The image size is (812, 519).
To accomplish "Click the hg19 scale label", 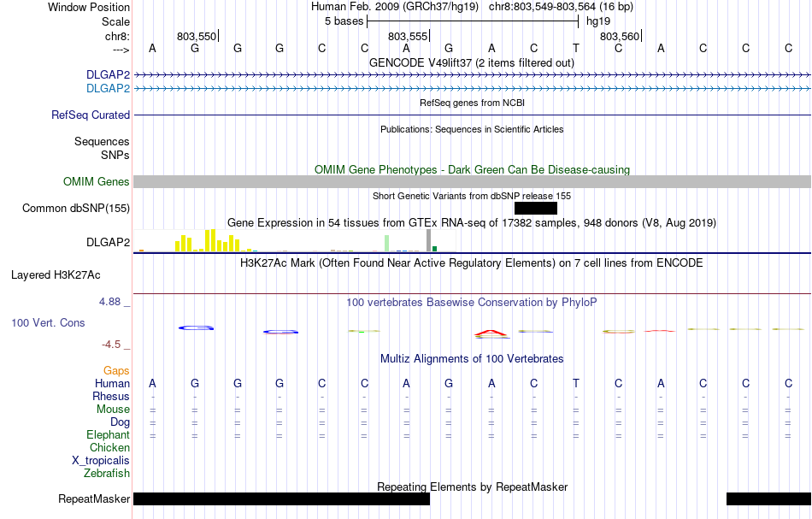I will 598,21.
